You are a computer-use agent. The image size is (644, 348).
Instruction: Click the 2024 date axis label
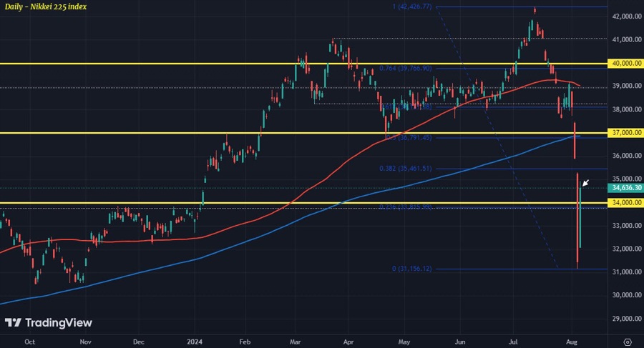point(195,342)
